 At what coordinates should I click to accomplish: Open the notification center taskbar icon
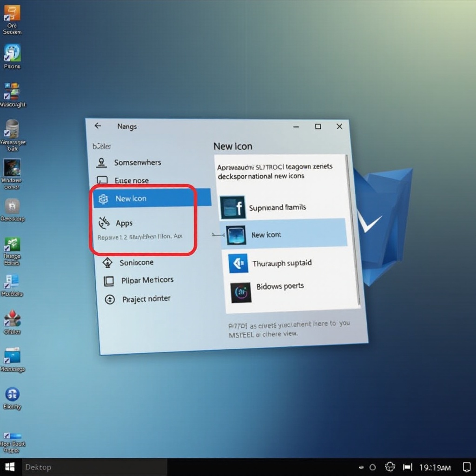(x=467, y=467)
